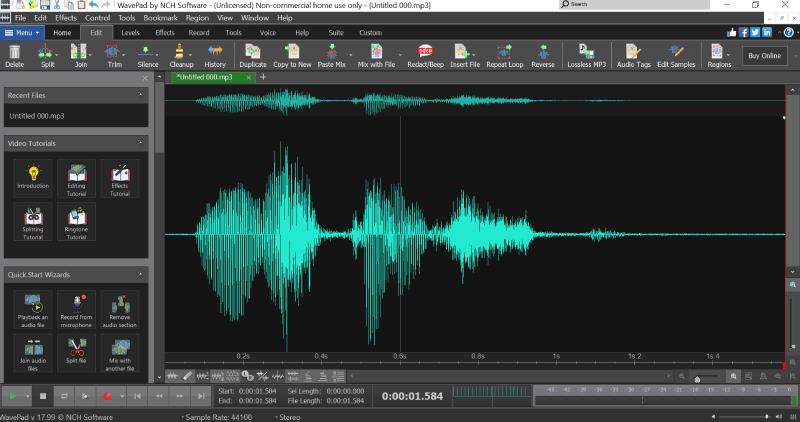Image resolution: width=800 pixels, height=422 pixels.
Task: Expand the Paste Mix dropdown arrow
Action: pos(353,56)
